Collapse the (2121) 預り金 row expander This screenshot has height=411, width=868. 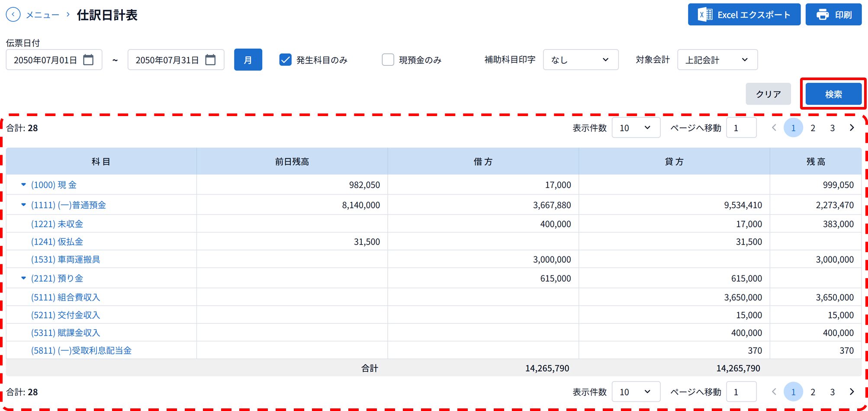tap(23, 278)
